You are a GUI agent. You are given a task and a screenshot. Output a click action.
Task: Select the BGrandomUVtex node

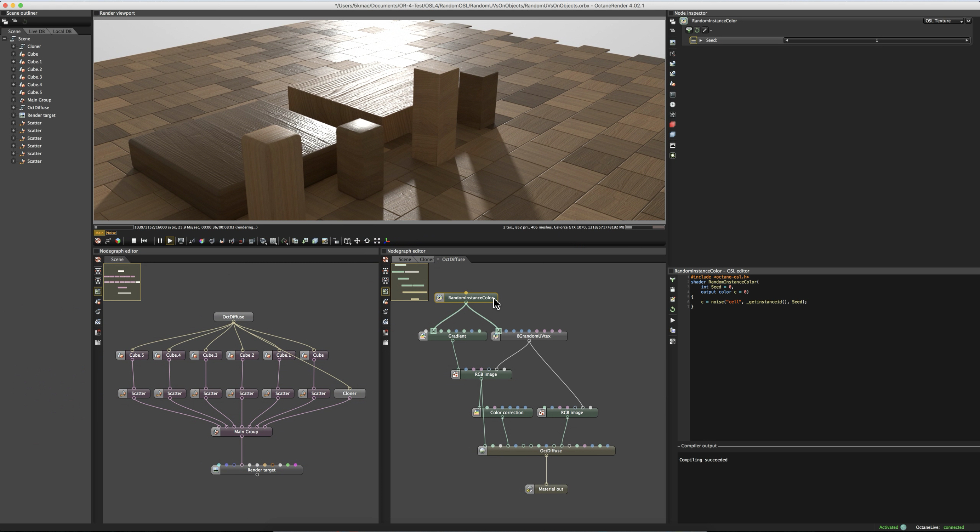coord(533,336)
